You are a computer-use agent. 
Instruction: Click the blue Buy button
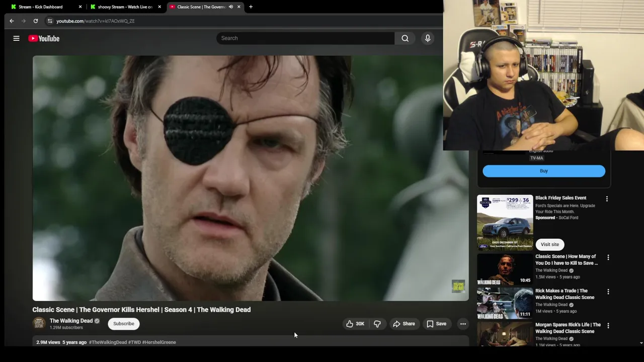point(544,171)
